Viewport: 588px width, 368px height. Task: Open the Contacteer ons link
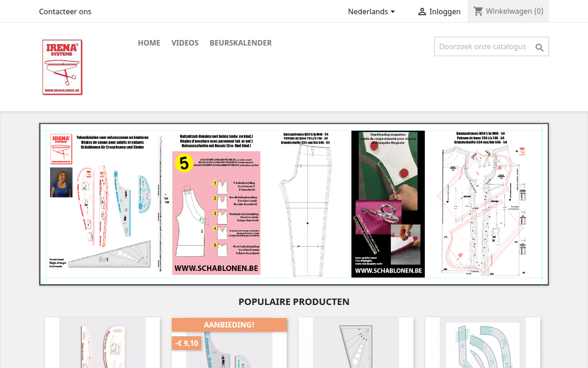pos(65,11)
